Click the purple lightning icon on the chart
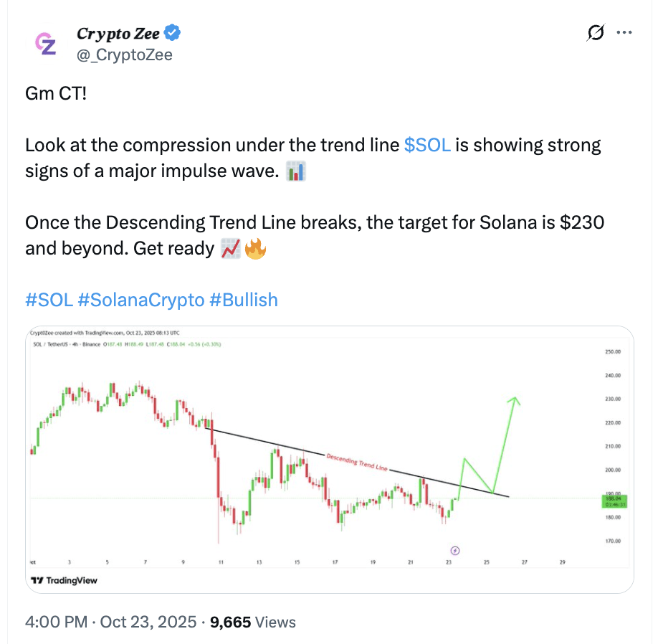This screenshot has height=644, width=658. 454,551
